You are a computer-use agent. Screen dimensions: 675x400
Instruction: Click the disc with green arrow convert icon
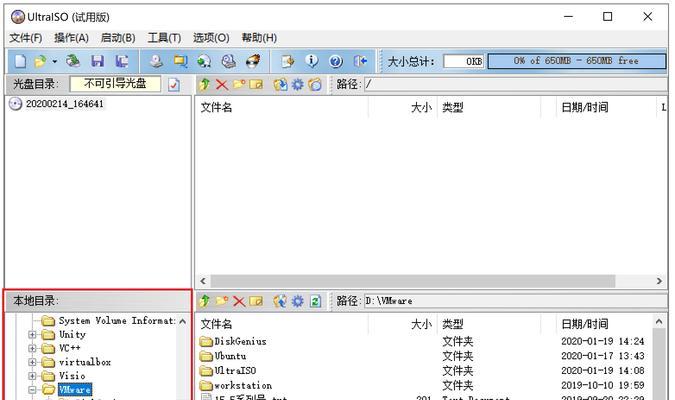pos(204,61)
